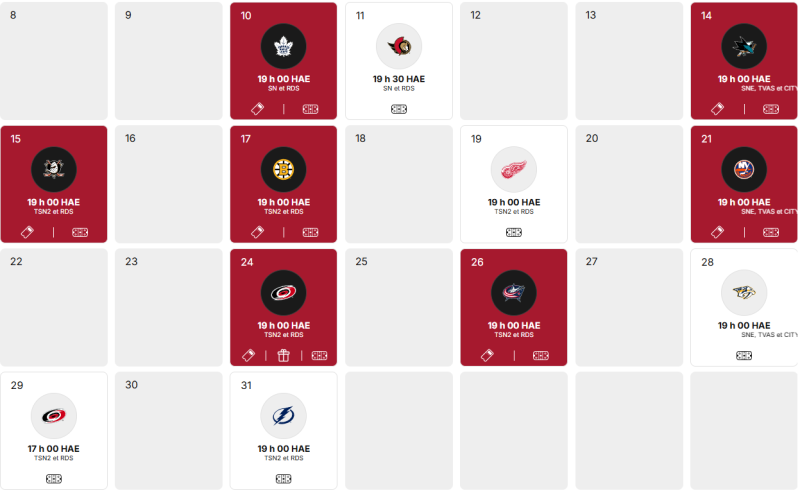The width and height of the screenshot is (800, 493).
Task: Open the rink icon on the Blue Jackets game
Action: click(541, 355)
